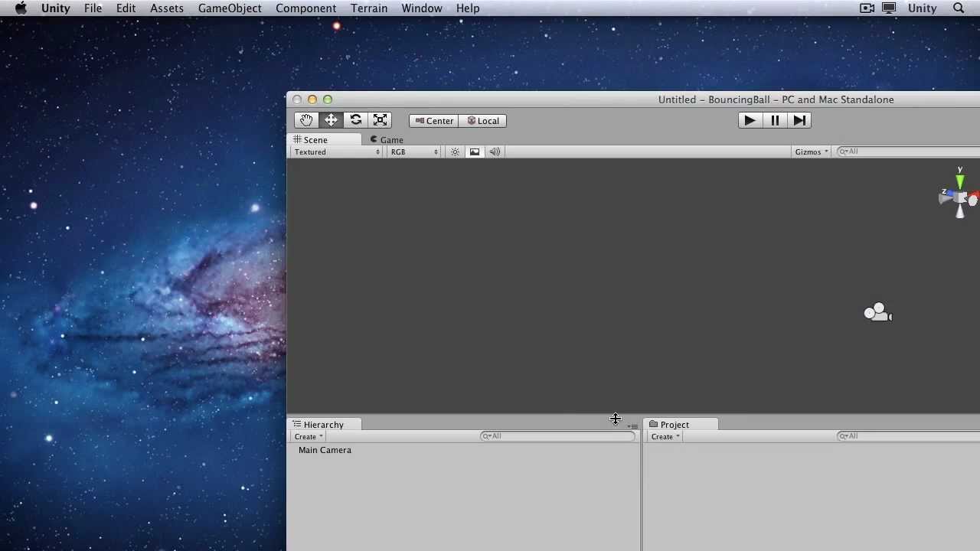Open the Gizmos dropdown
Image resolution: width=980 pixels, height=551 pixels.
coord(812,152)
